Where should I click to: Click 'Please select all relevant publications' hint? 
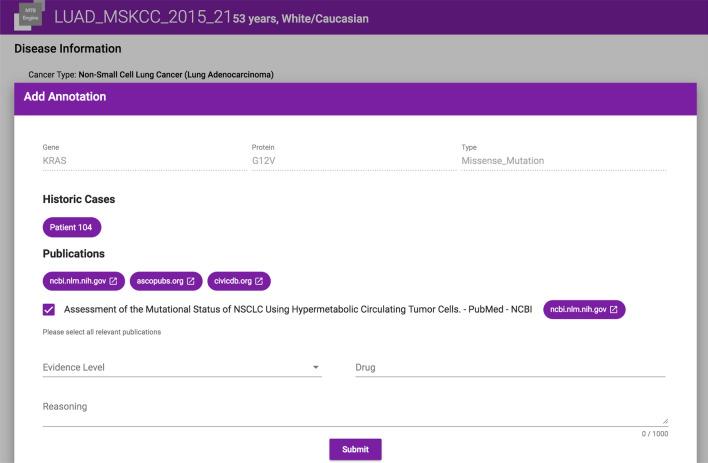pyautogui.click(x=102, y=332)
